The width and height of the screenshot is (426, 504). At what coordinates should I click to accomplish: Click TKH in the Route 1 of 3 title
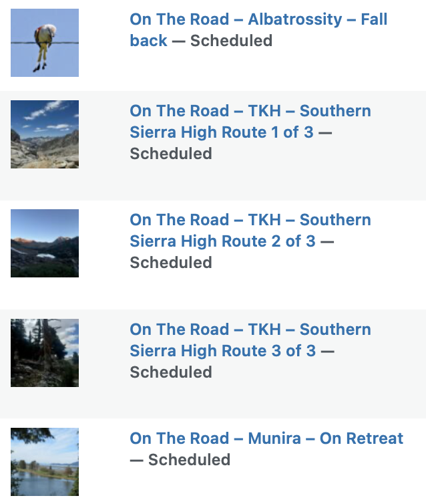pyautogui.click(x=264, y=111)
